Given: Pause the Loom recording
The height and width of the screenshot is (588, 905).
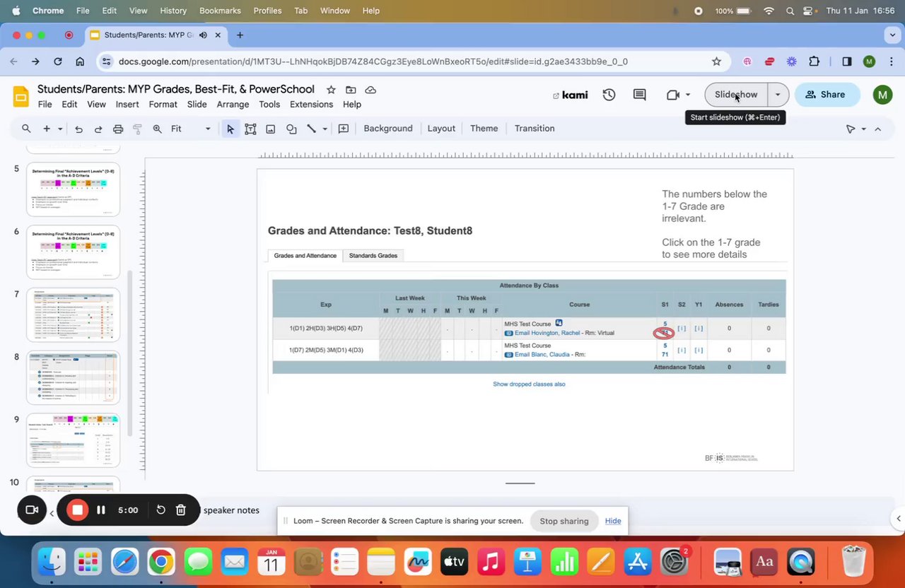Looking at the screenshot, I should [x=101, y=510].
